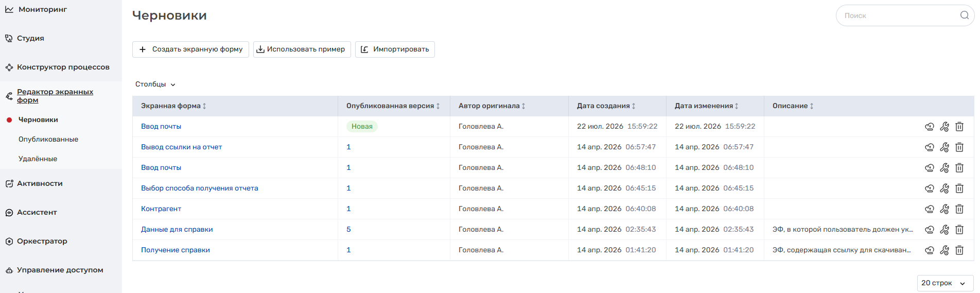The width and height of the screenshot is (980, 293).
Task: Click published version 5 of Данные для справки
Action: pyautogui.click(x=348, y=230)
